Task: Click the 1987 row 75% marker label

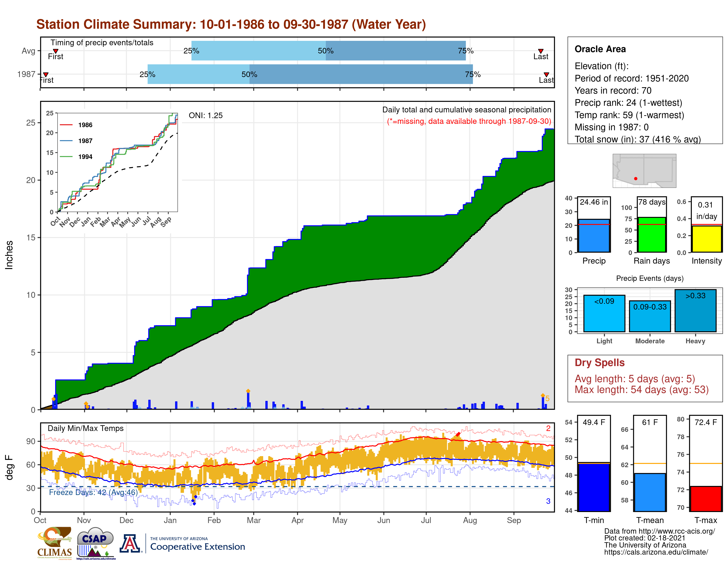Action: click(x=473, y=74)
